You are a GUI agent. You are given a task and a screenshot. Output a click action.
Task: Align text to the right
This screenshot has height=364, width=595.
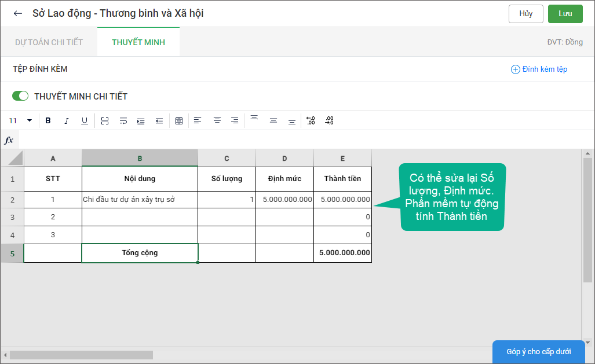235,120
